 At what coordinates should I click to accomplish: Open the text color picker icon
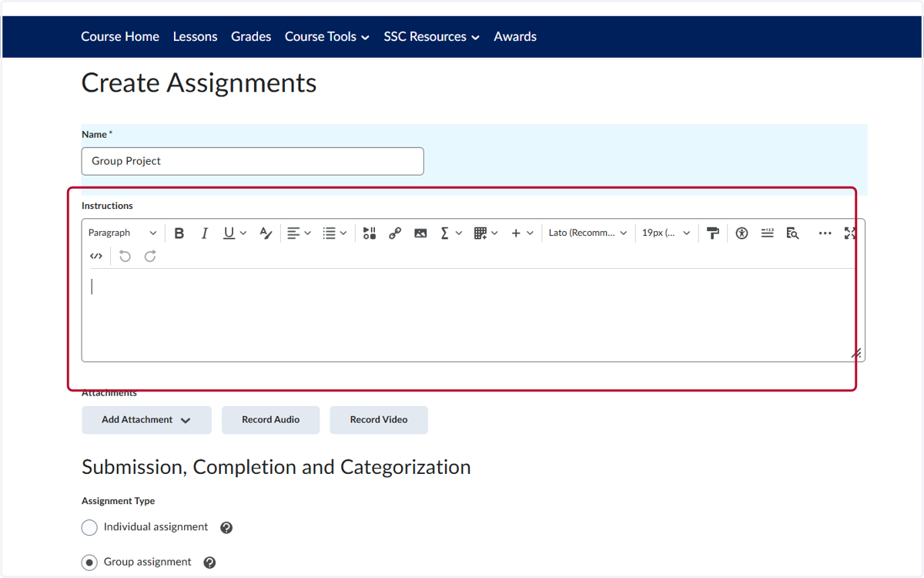pyautogui.click(x=266, y=233)
